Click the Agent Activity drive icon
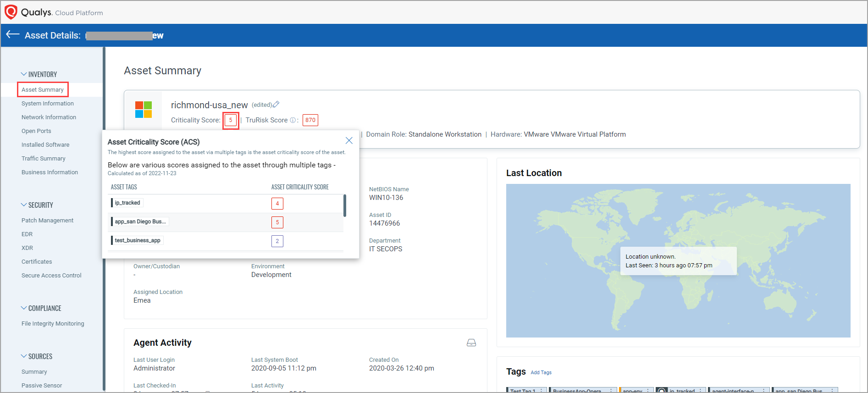The width and height of the screenshot is (868, 393). coord(471,343)
